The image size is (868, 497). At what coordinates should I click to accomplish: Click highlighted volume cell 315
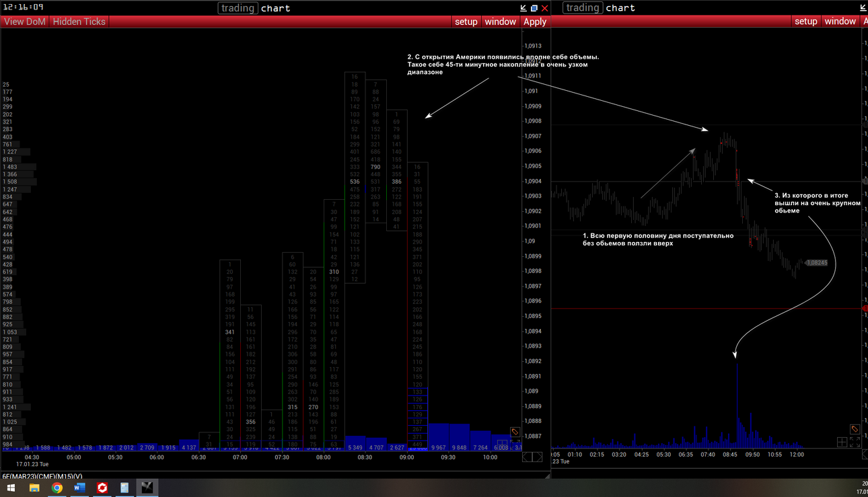(x=292, y=408)
